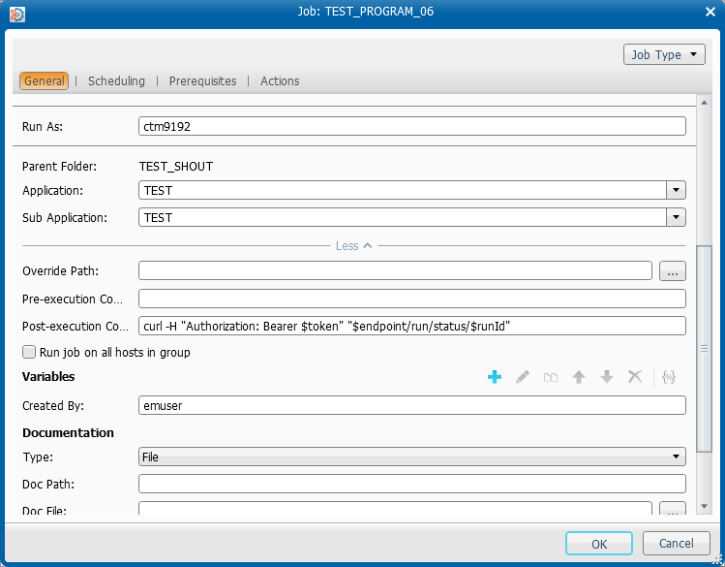
Task: Collapse section using the Less expander
Action: [x=353, y=245]
